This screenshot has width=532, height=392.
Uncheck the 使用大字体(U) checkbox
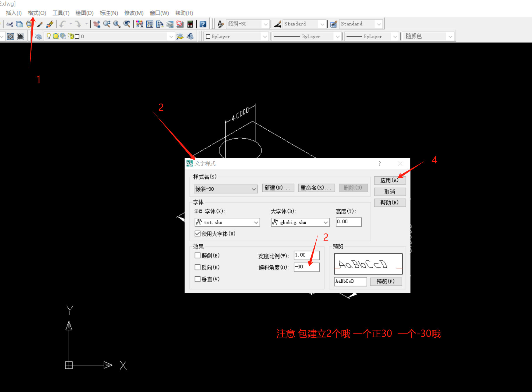point(197,233)
